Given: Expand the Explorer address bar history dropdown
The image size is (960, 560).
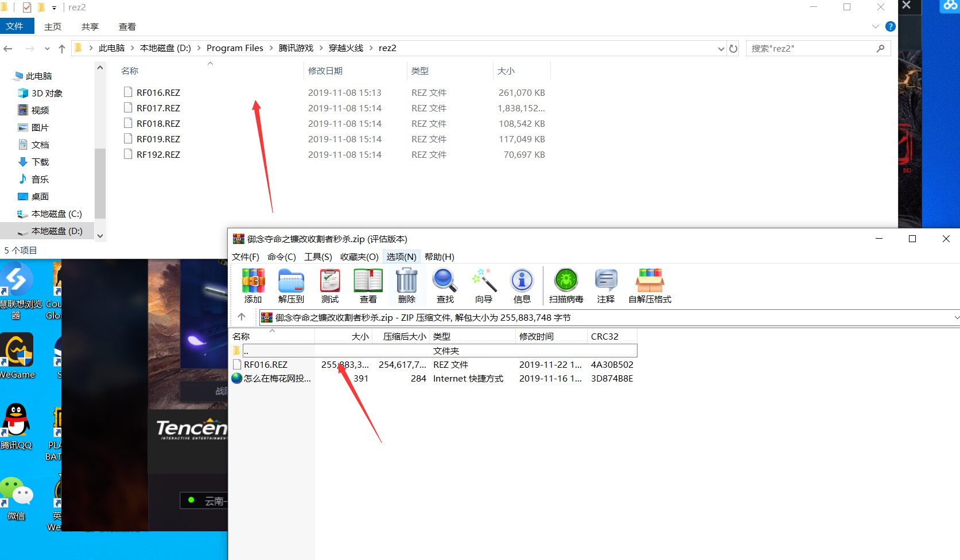Looking at the screenshot, I should [x=721, y=49].
